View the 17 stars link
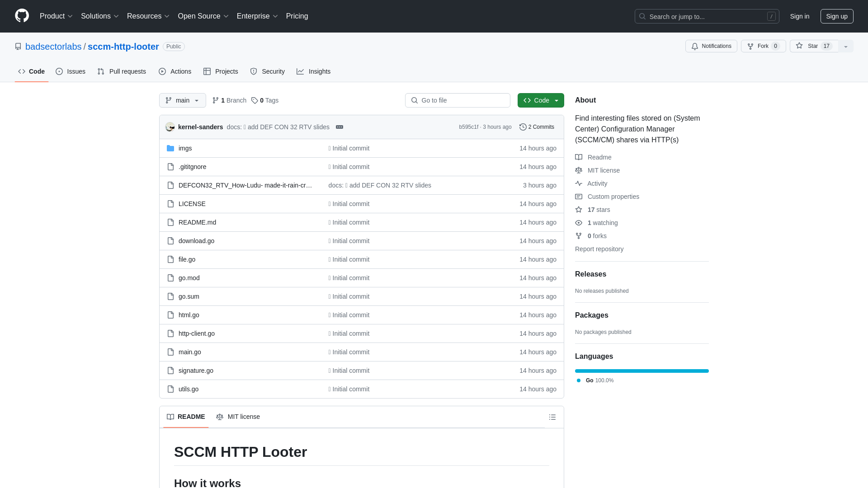The height and width of the screenshot is (488, 868). pyautogui.click(x=593, y=210)
